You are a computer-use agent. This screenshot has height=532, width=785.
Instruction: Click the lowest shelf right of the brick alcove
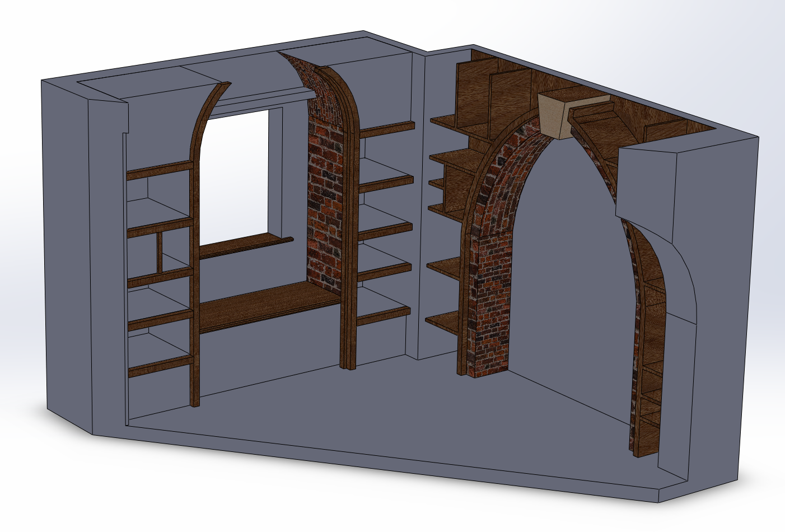(x=384, y=315)
